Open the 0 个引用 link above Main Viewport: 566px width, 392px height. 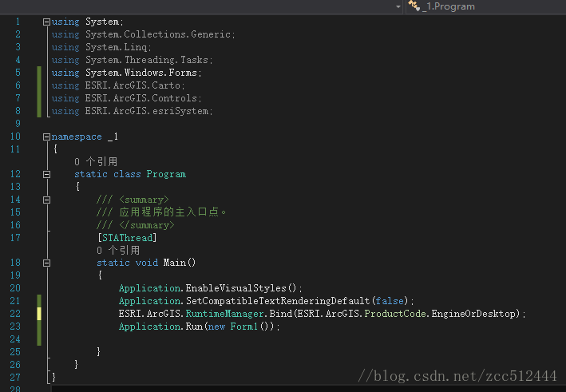[x=118, y=250]
